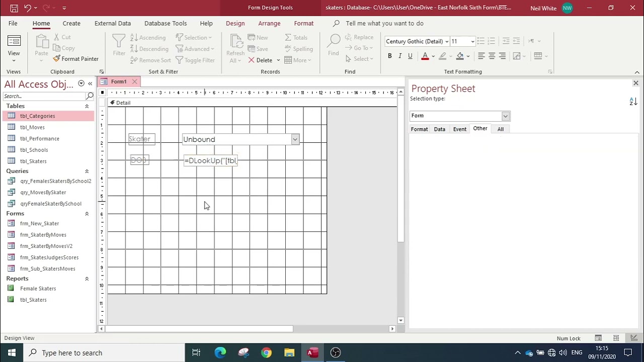Select the Event tab in Property Sheet
This screenshot has height=362, width=644.
pyautogui.click(x=460, y=129)
